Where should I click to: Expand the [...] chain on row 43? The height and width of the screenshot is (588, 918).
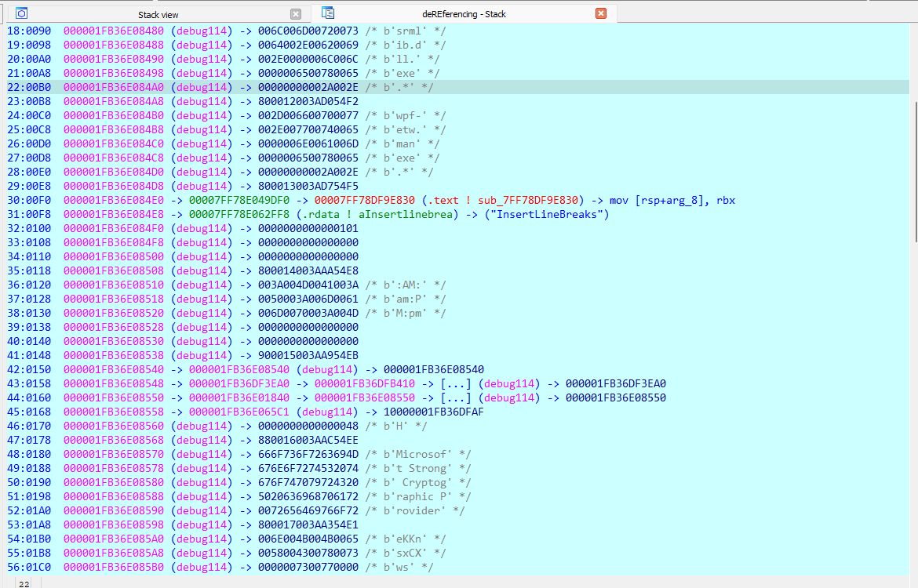[456, 384]
